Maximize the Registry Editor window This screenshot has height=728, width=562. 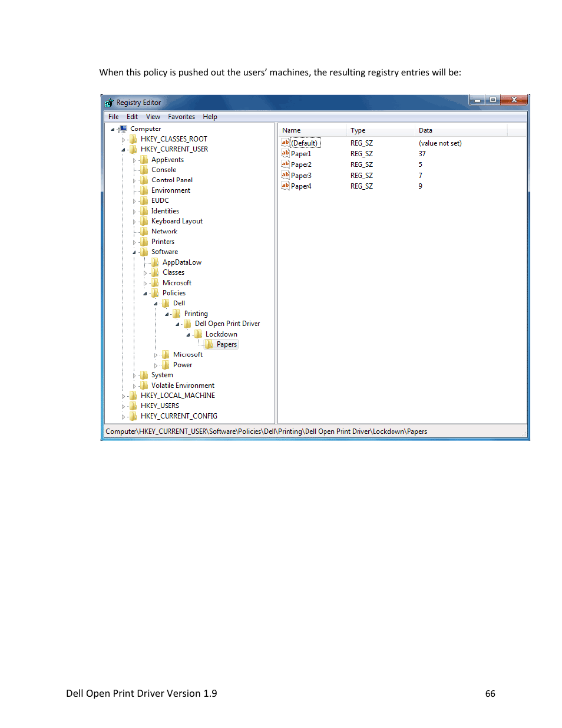[493, 100]
